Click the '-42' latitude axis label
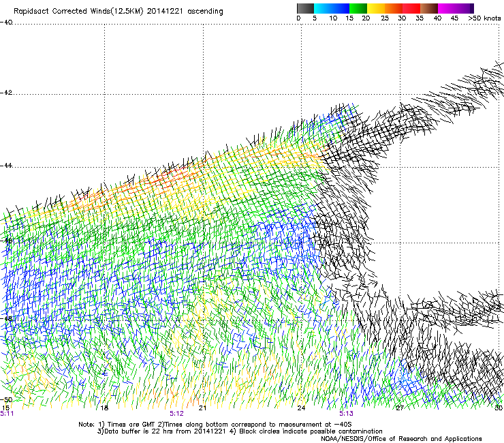The image size is (504, 443). [x=6, y=93]
